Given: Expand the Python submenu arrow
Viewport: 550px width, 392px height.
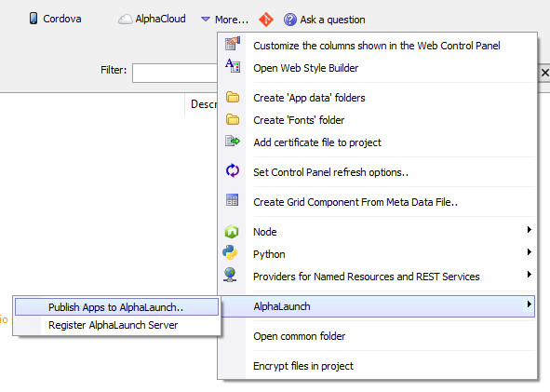Looking at the screenshot, I should tap(529, 252).
